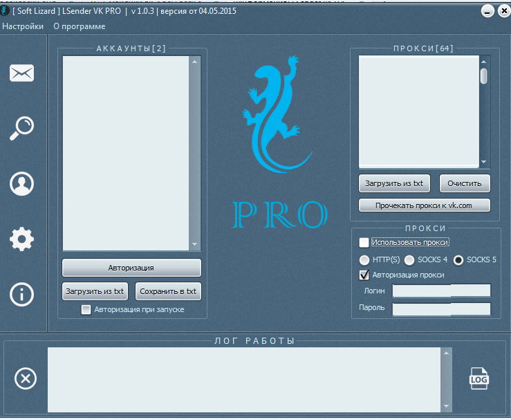The width and height of the screenshot is (511, 420).
Task: Select the SOCKS 4 proxy type
Action: pyautogui.click(x=409, y=260)
